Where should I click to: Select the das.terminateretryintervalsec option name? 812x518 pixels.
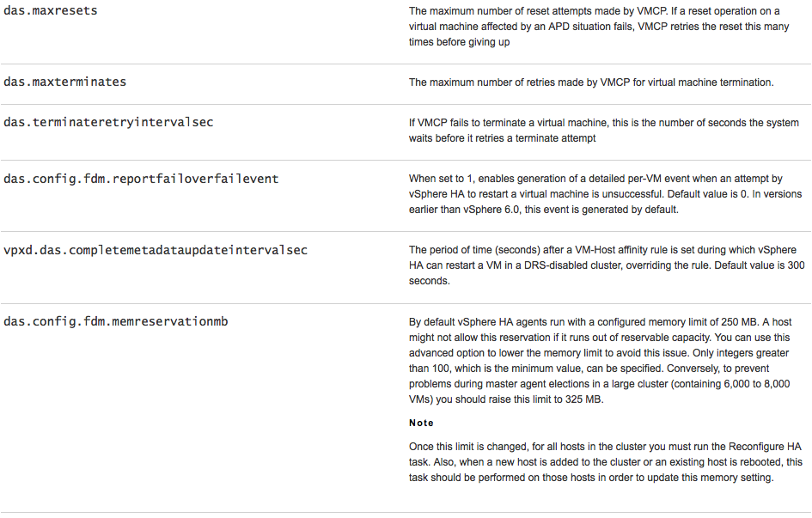[x=108, y=122]
